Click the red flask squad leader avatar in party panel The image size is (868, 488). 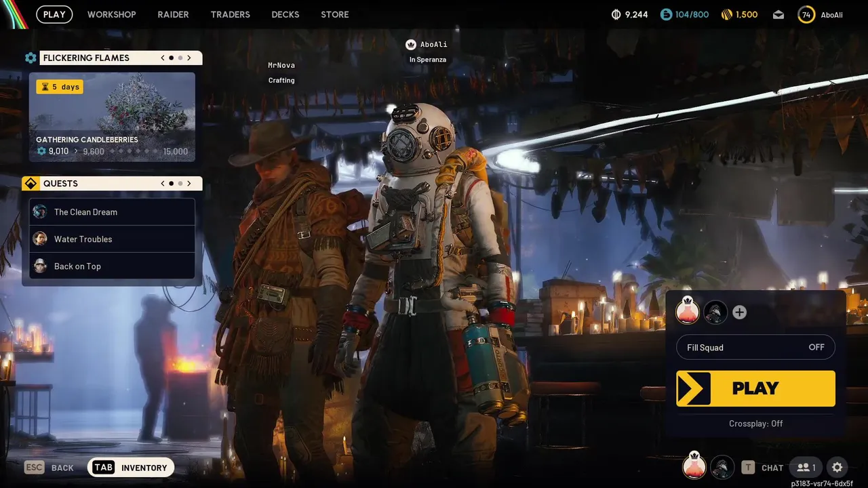688,312
